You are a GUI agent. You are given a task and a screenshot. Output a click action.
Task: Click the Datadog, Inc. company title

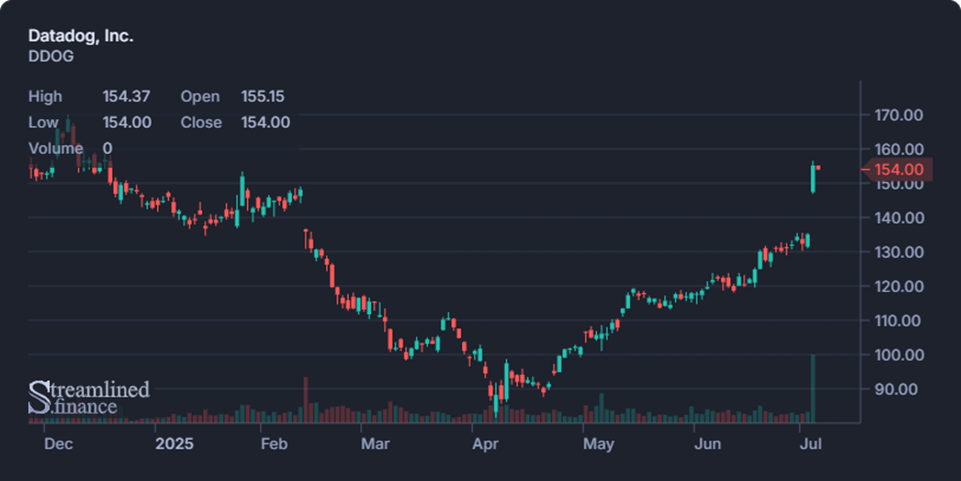pos(80,36)
